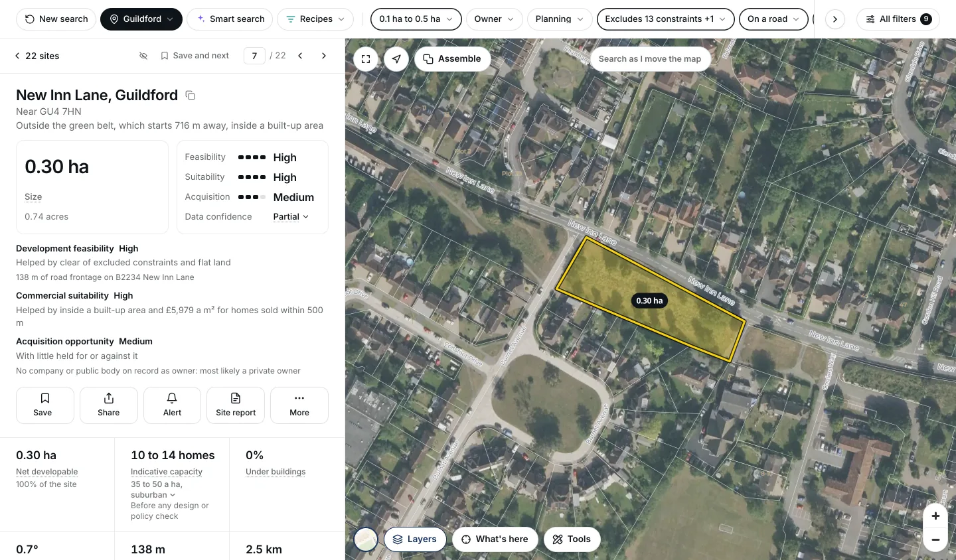Open map Tools
Viewport: 956px width, 560px height.
pyautogui.click(x=572, y=539)
